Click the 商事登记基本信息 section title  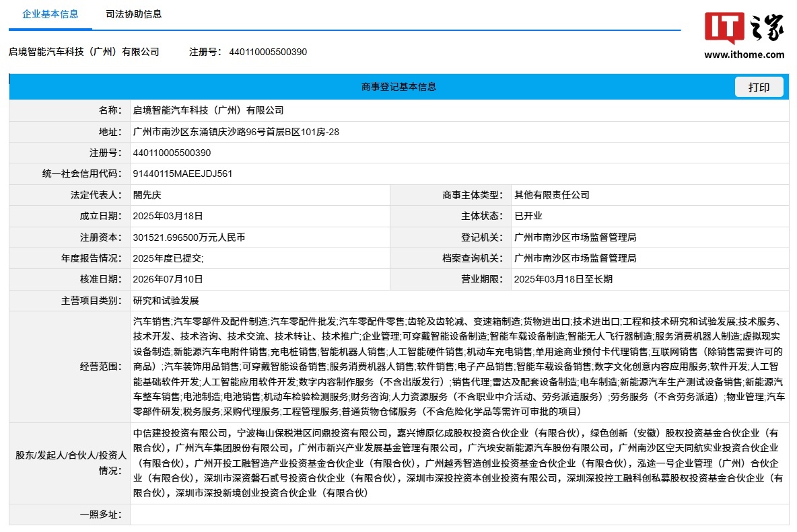pos(398,87)
